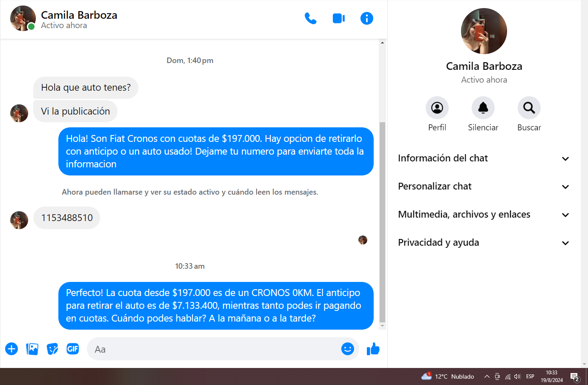This screenshot has height=385, width=588.
Task: Attach a photo using image icon
Action: [x=32, y=349]
